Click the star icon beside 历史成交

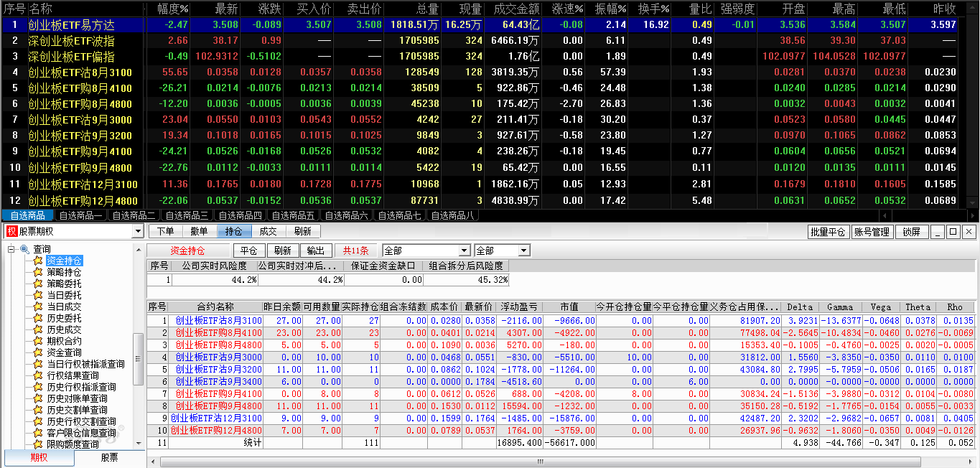[x=38, y=329]
